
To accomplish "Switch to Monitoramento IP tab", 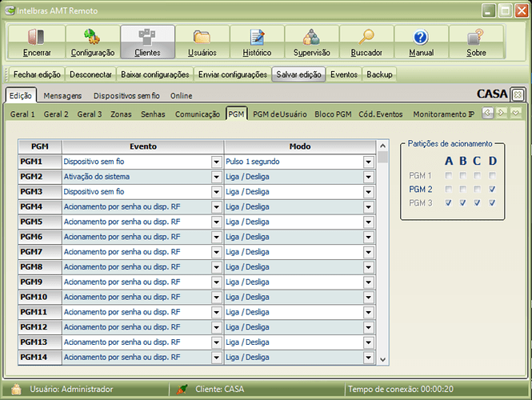I will tap(443, 114).
